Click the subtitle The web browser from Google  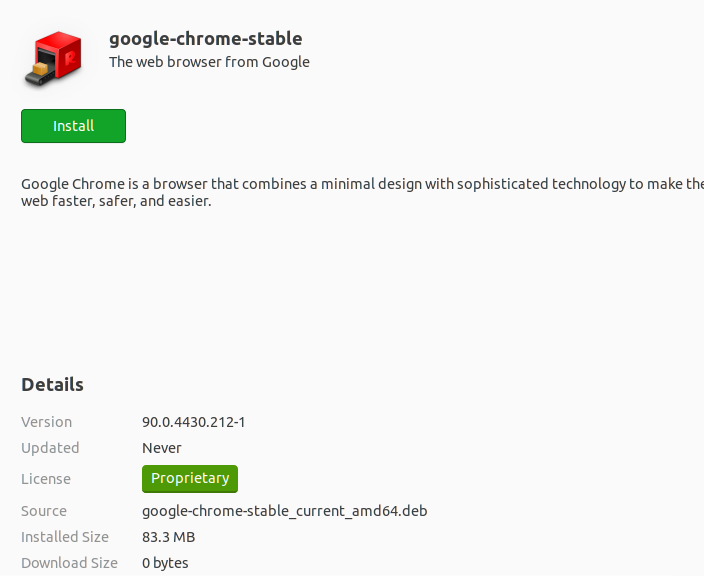pos(209,62)
